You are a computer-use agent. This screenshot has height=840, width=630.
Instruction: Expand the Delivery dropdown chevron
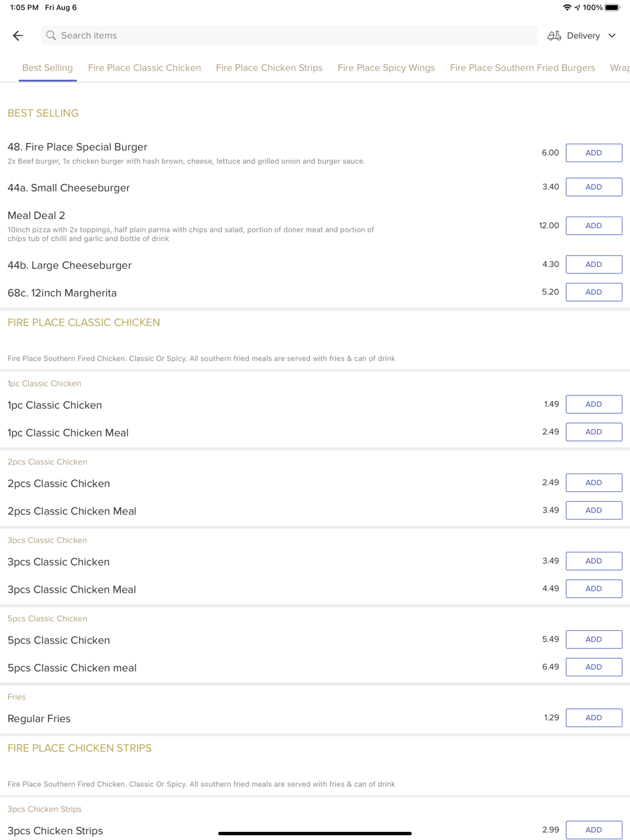click(612, 36)
